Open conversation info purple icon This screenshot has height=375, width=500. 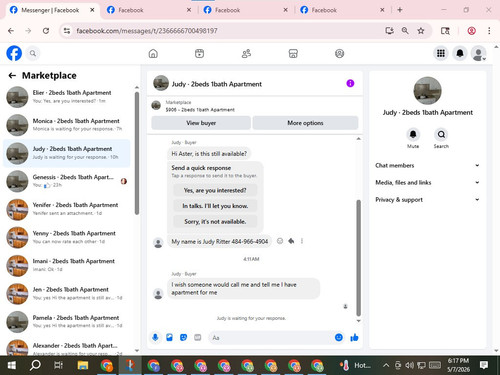[x=350, y=83]
